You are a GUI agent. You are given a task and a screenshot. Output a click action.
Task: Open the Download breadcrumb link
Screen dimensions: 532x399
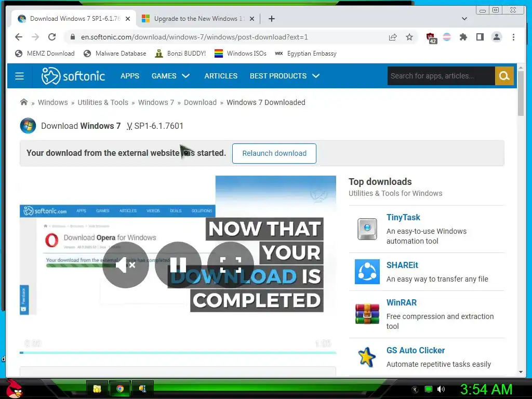coord(200,102)
